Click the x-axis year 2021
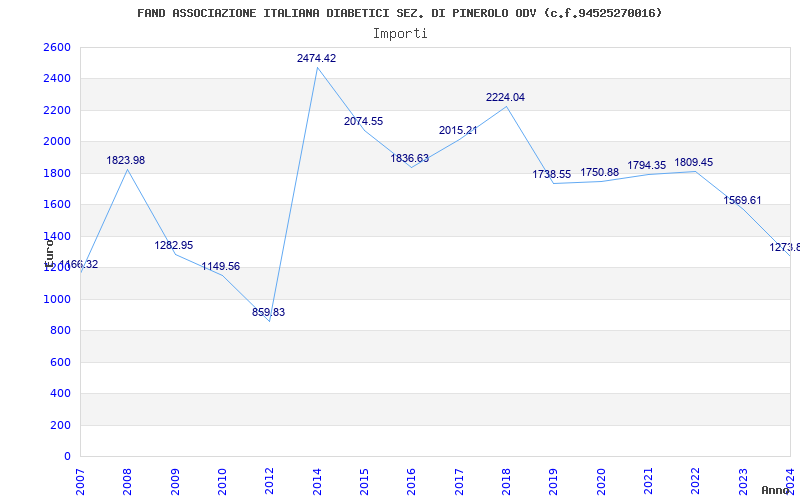This screenshot has width=800, height=500. point(648,482)
